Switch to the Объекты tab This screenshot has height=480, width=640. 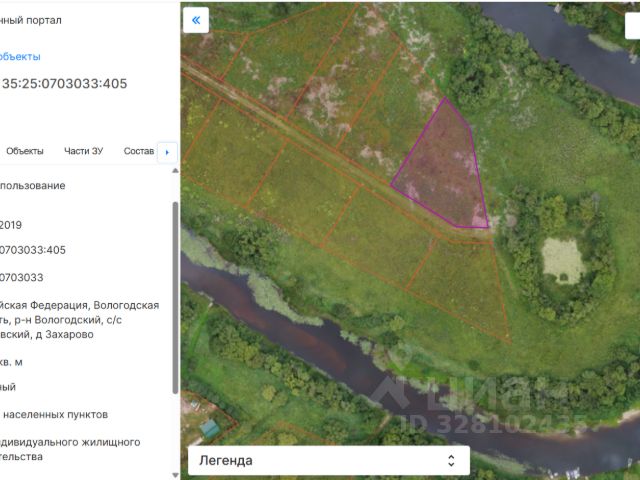(x=25, y=151)
